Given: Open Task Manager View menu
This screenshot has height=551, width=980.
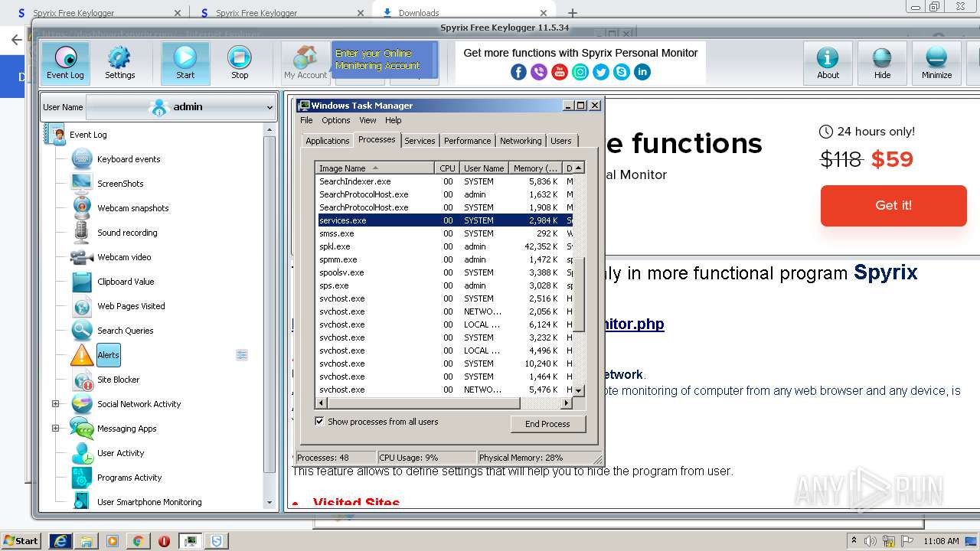Looking at the screenshot, I should 367,120.
